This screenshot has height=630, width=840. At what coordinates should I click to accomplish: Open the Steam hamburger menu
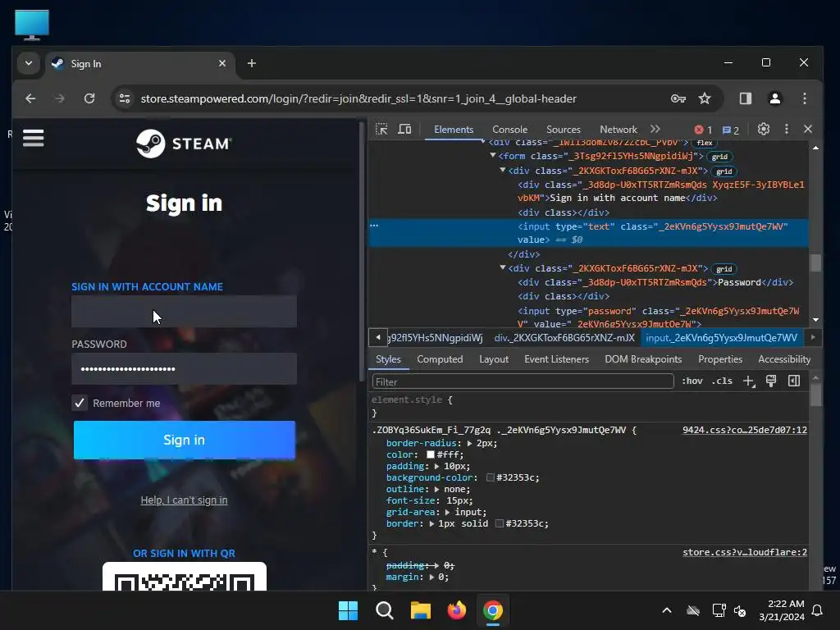33,138
